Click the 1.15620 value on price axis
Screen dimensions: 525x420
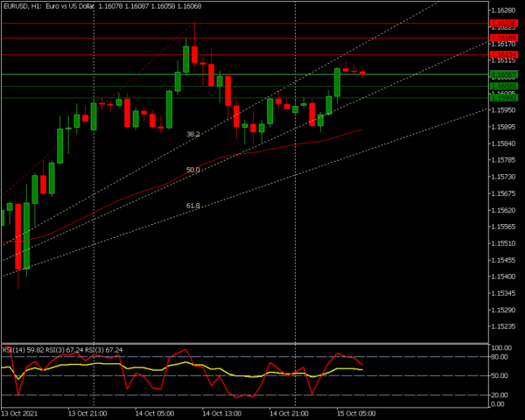pyautogui.click(x=503, y=210)
